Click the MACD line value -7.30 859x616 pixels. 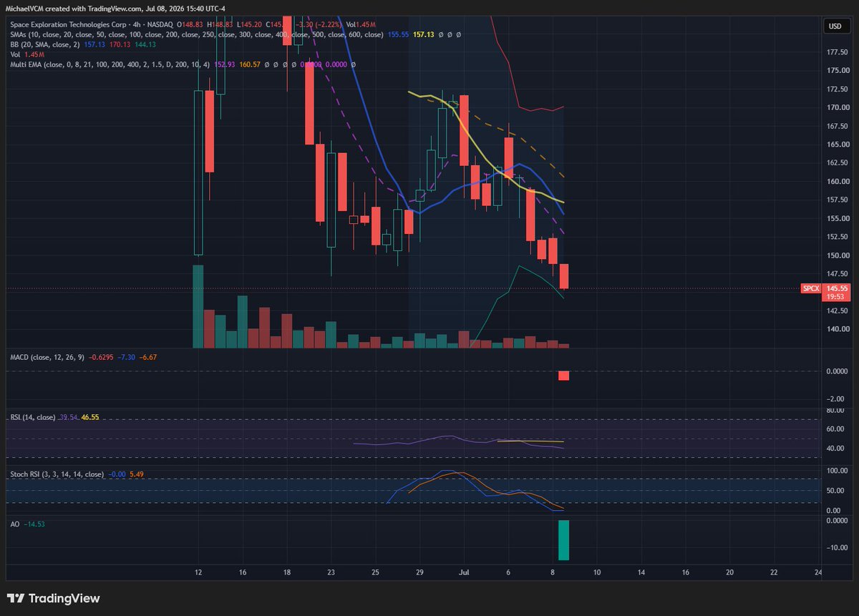(x=128, y=356)
